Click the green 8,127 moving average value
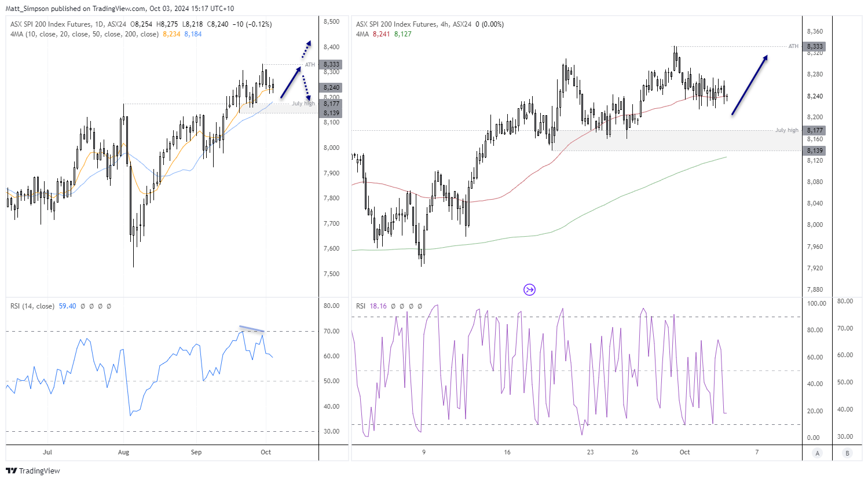This screenshot has width=868, height=481. point(403,34)
